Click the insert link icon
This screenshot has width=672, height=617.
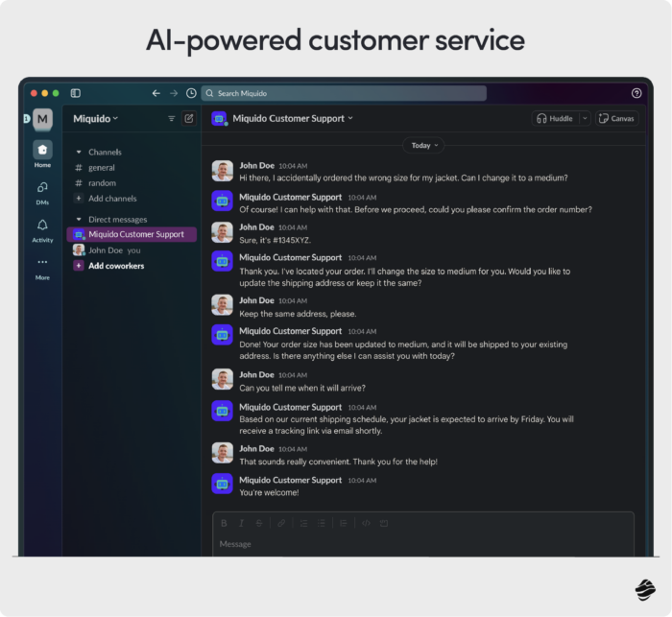click(281, 523)
